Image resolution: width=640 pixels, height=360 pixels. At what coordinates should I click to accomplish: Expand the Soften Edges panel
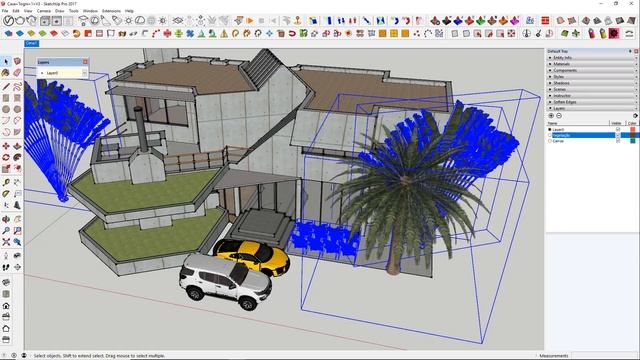[x=592, y=102]
